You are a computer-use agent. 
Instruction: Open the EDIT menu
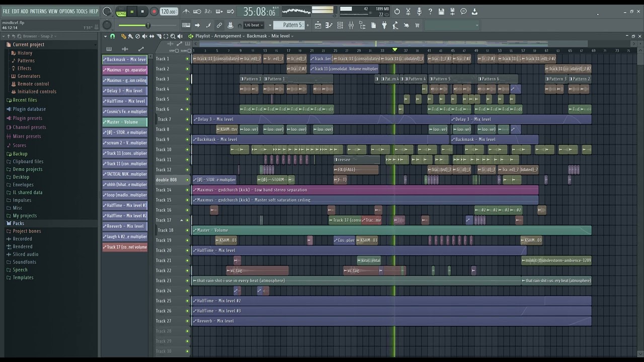coord(16,12)
